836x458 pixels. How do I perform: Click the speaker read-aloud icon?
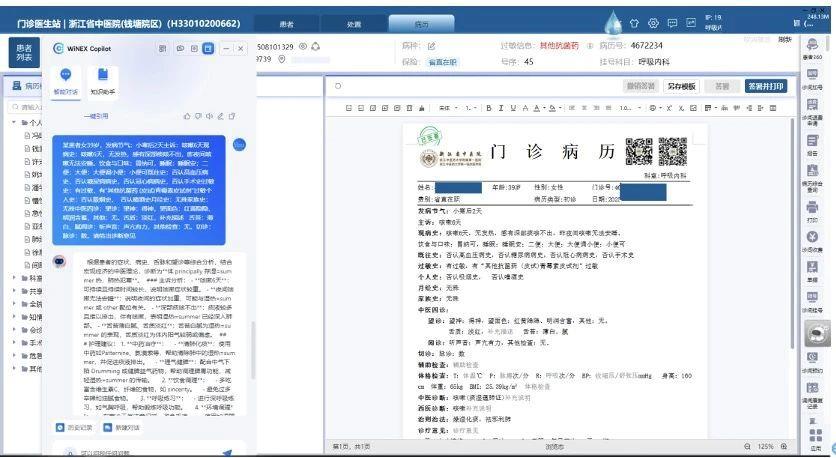click(210, 116)
